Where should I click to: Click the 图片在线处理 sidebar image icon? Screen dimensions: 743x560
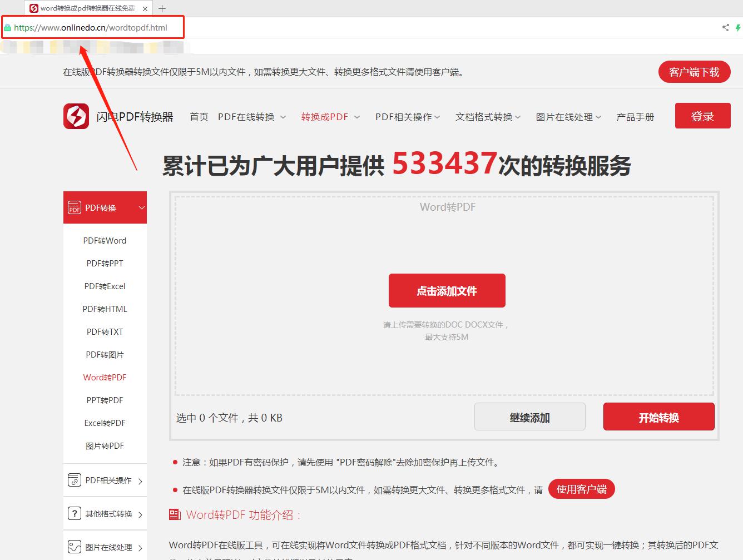[x=75, y=547]
